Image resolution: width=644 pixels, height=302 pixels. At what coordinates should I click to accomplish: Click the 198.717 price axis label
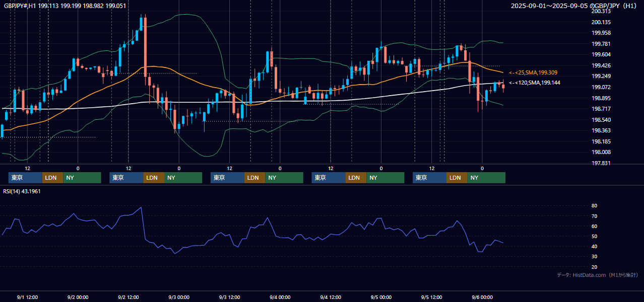pyautogui.click(x=601, y=109)
